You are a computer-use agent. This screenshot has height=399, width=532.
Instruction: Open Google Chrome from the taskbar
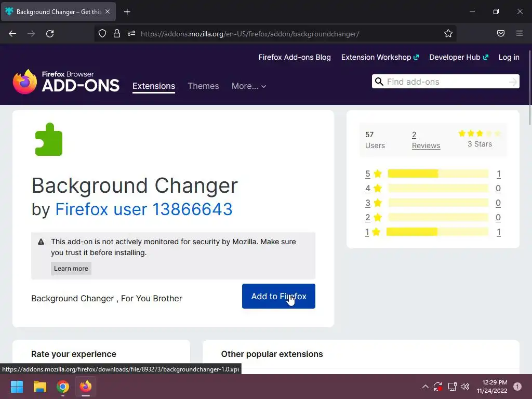click(63, 387)
